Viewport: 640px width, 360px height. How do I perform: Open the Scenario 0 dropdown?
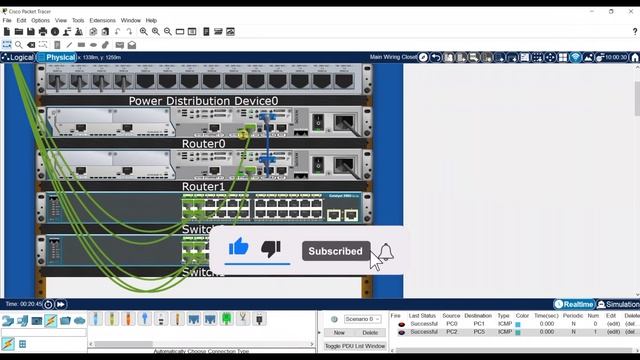(x=362, y=319)
